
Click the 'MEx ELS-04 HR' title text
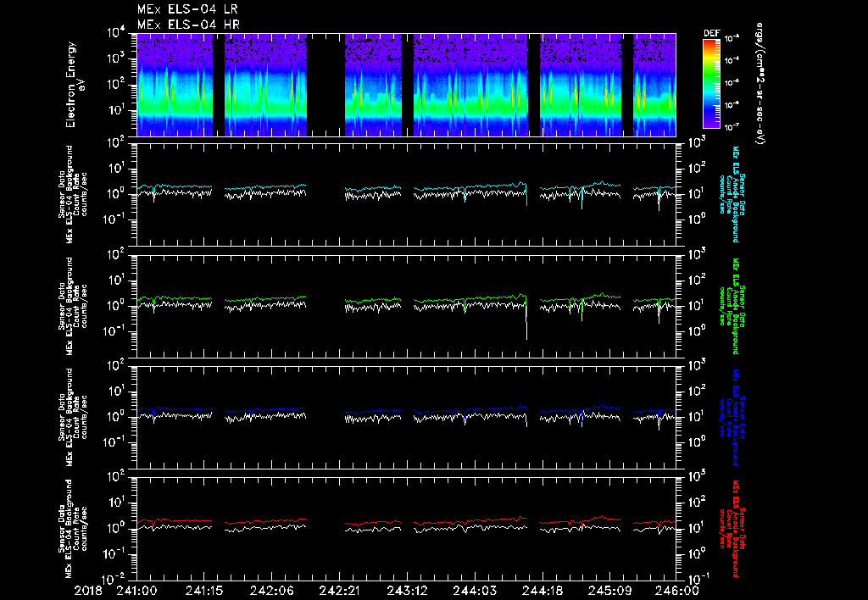pos(188,25)
